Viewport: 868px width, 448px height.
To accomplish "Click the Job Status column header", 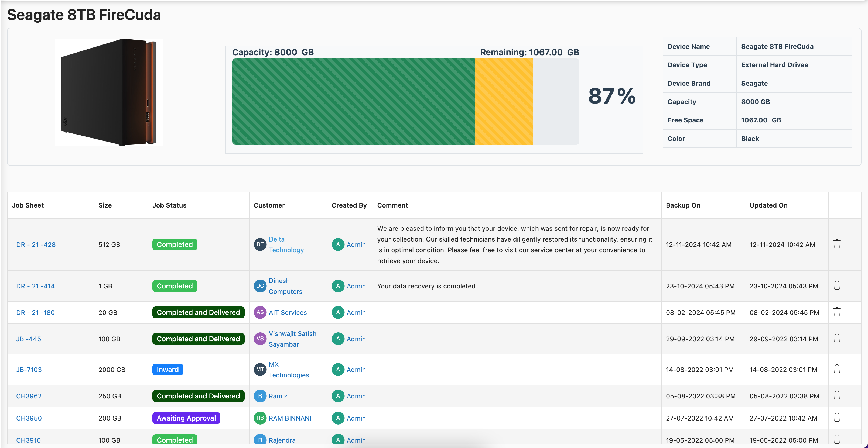I will (x=169, y=205).
